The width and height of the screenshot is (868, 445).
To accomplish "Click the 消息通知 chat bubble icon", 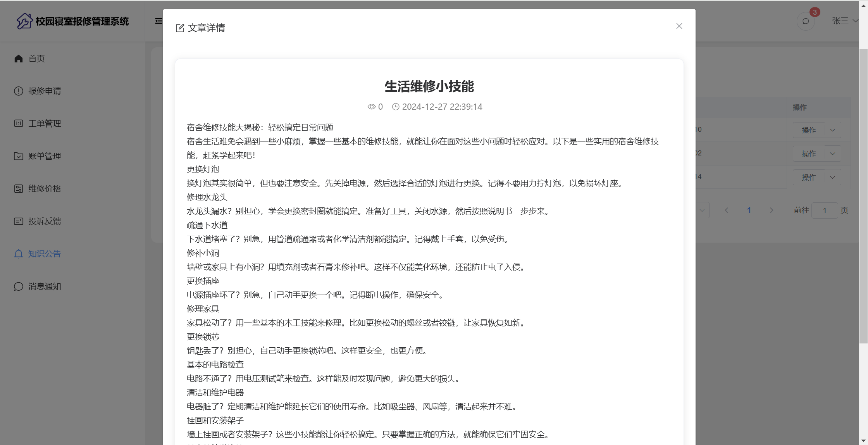I will point(19,286).
